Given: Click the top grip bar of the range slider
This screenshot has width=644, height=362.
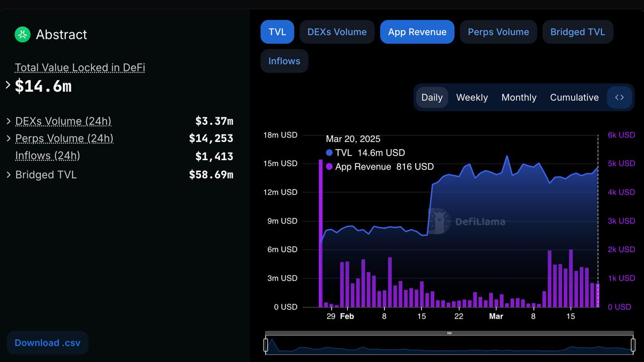Looking at the screenshot, I should [449, 333].
